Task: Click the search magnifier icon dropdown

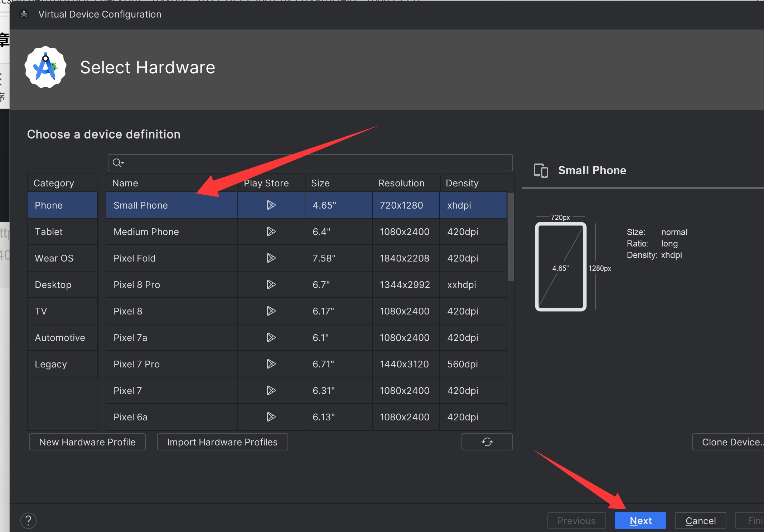Action: [118, 163]
